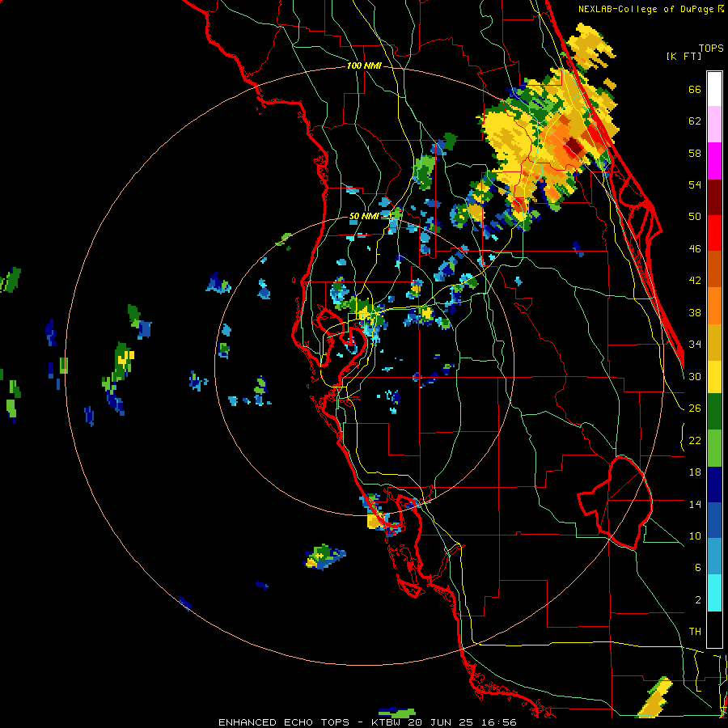Image resolution: width=728 pixels, height=728 pixels.
Task: Click the legend value "46"
Action: click(695, 248)
